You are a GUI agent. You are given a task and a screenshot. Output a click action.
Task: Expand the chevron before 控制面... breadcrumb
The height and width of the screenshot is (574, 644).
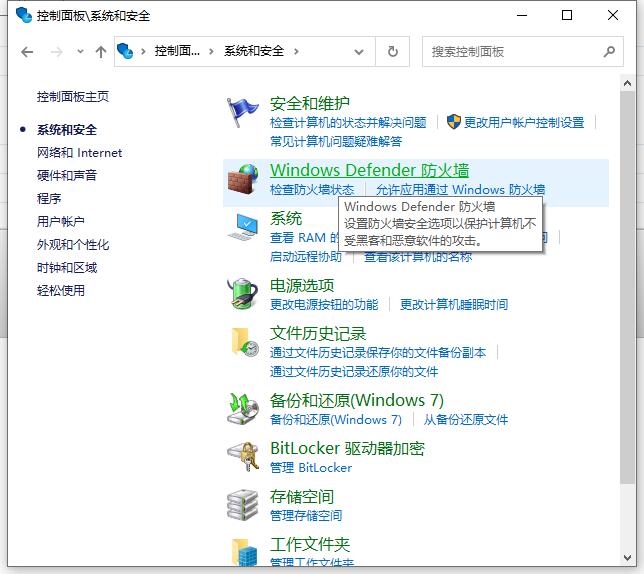(143, 52)
